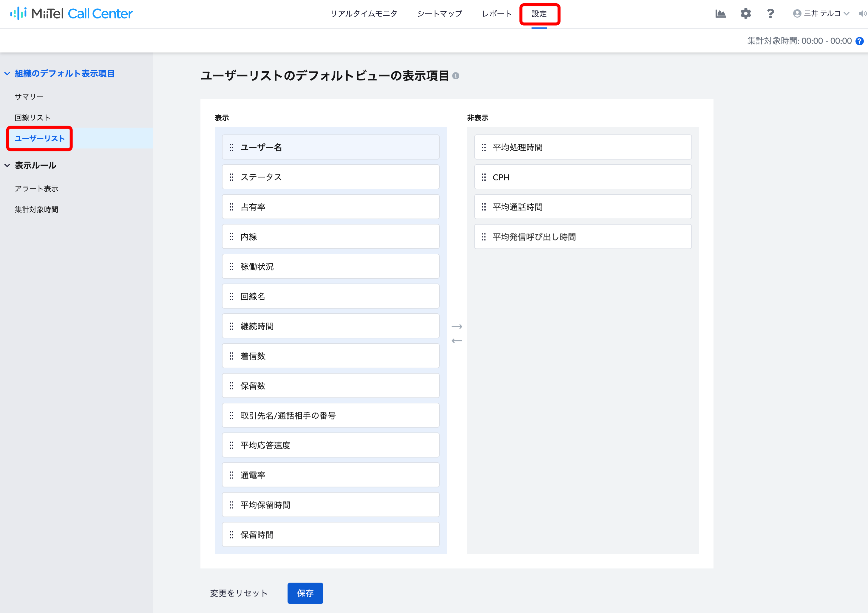Open アラート表示 in the sidebar
The width and height of the screenshot is (868, 613).
coord(36,189)
